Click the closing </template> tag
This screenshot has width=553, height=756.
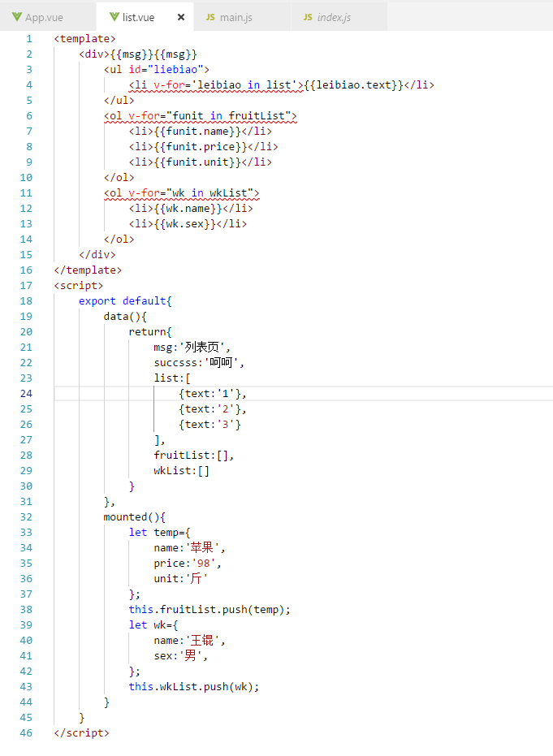pyautogui.click(x=88, y=270)
